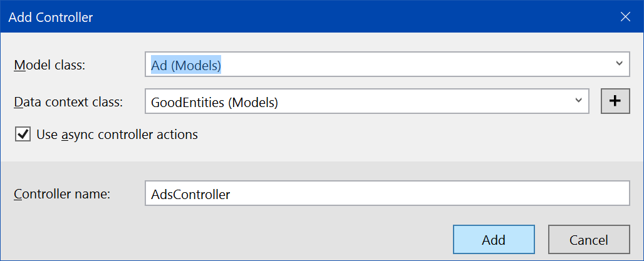This screenshot has height=261, width=644.
Task: Click inside the Controller name text field
Action: 385,194
